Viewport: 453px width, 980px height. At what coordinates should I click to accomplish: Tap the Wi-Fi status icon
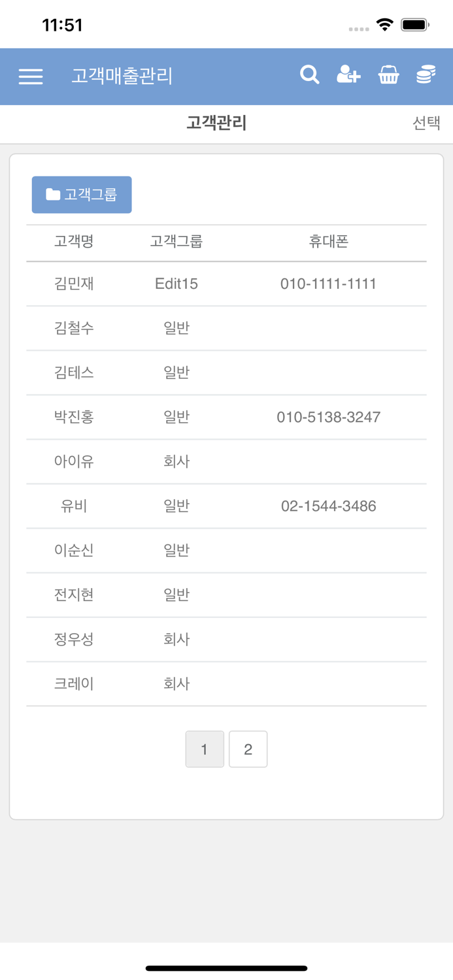click(x=385, y=24)
